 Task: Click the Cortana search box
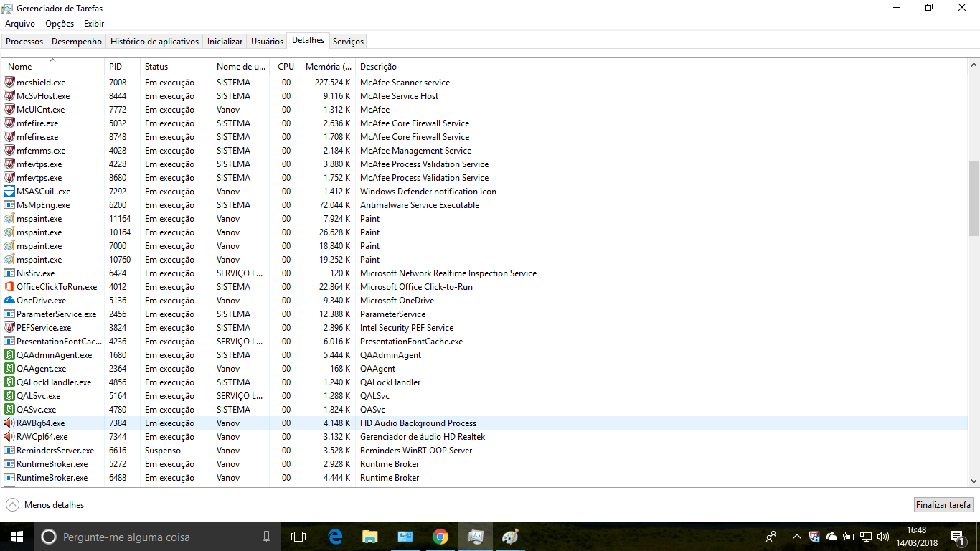point(158,537)
